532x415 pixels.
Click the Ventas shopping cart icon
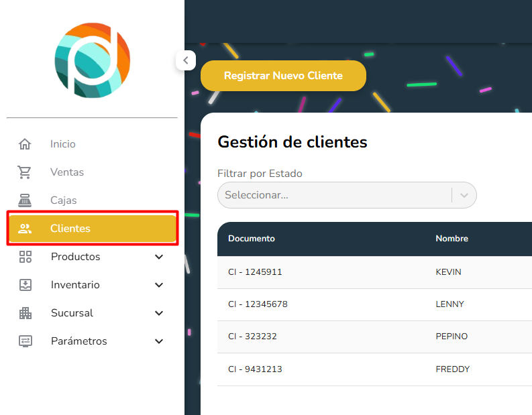[25, 172]
